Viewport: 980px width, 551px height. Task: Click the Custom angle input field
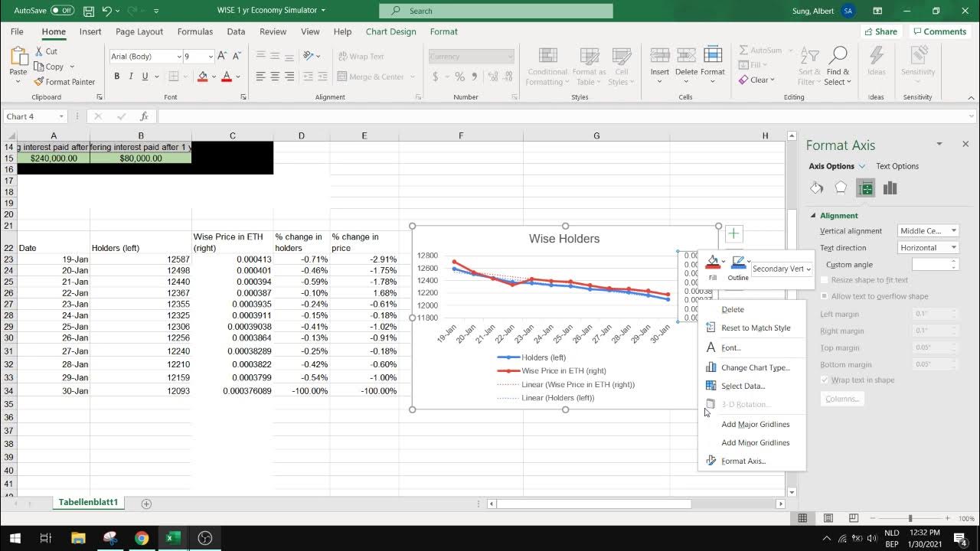click(931, 264)
